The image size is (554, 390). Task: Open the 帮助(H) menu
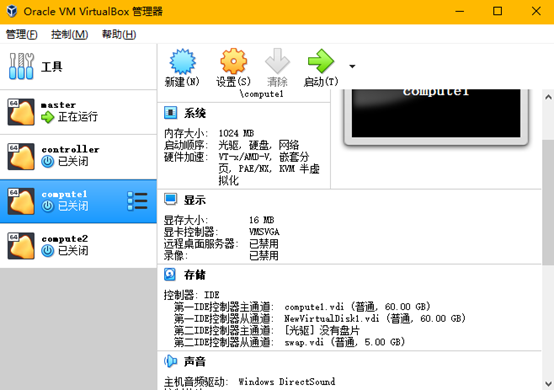click(119, 34)
